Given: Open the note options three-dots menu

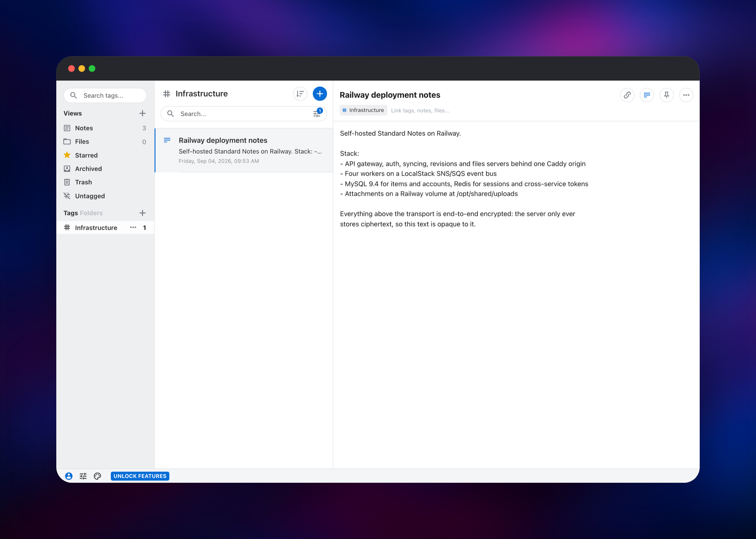Looking at the screenshot, I should click(x=686, y=95).
